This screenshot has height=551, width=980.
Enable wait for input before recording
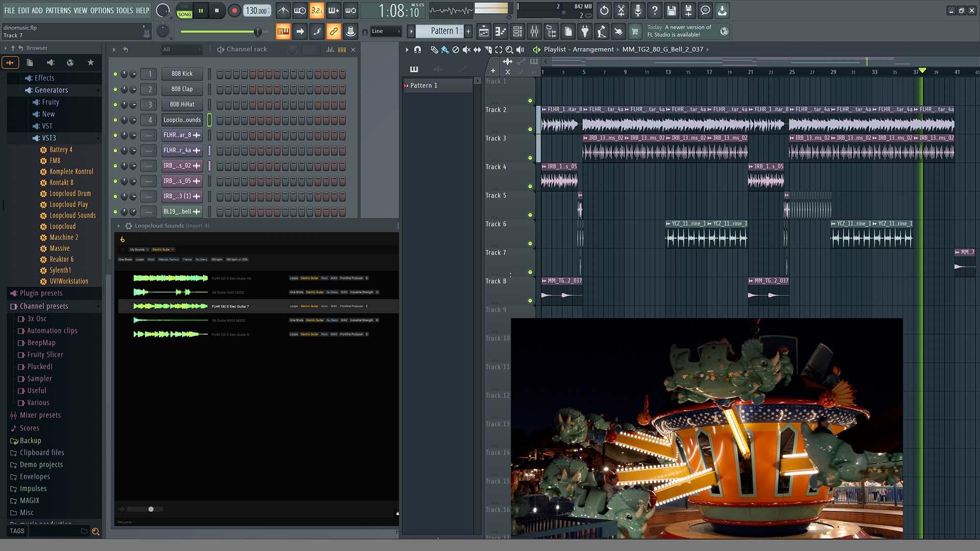click(x=300, y=10)
